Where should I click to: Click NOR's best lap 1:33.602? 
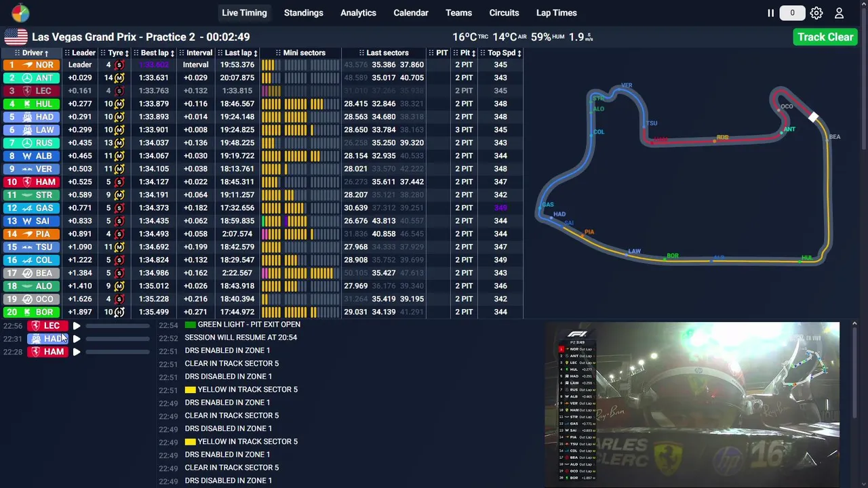[154, 65]
